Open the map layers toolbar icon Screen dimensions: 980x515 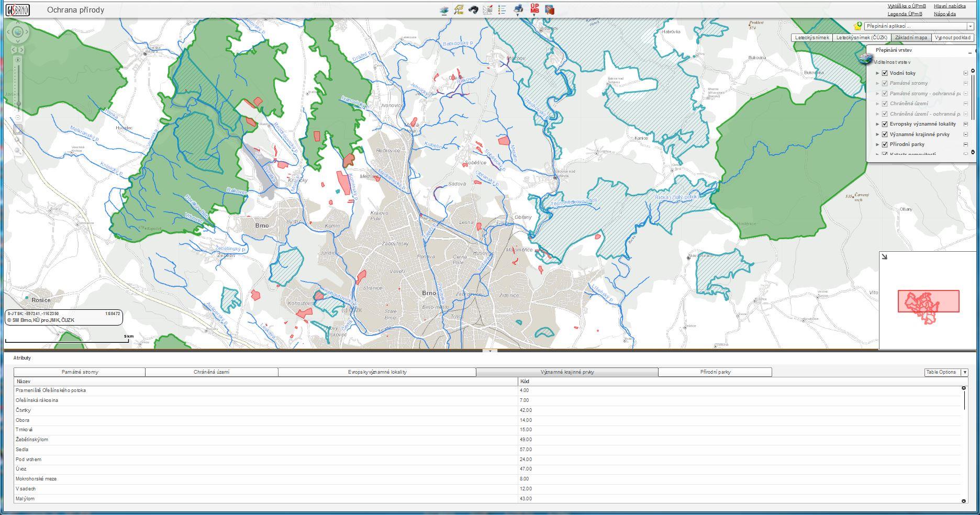pyautogui.click(x=444, y=10)
